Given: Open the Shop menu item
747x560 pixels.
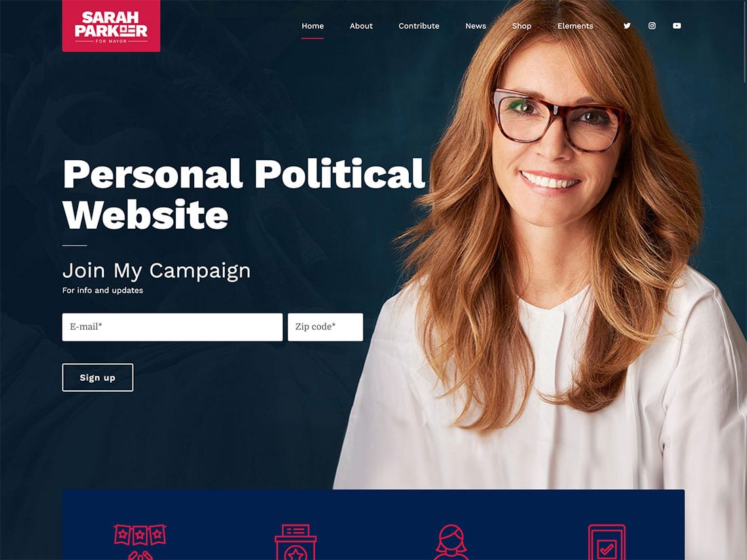Looking at the screenshot, I should [522, 26].
